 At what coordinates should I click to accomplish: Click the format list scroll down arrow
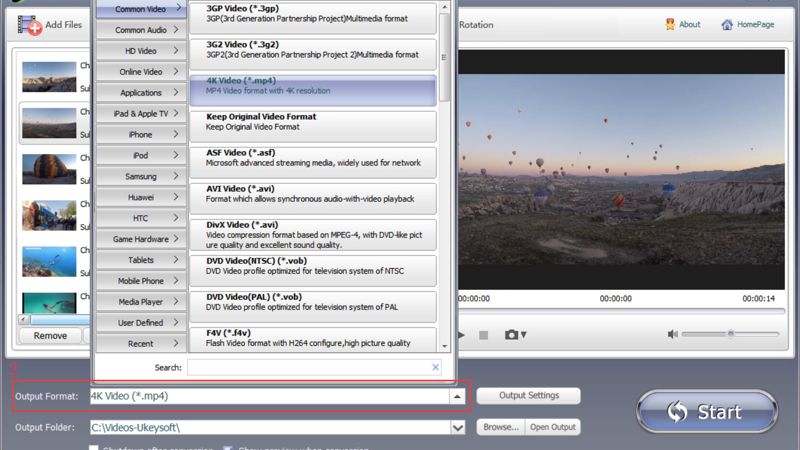point(444,346)
